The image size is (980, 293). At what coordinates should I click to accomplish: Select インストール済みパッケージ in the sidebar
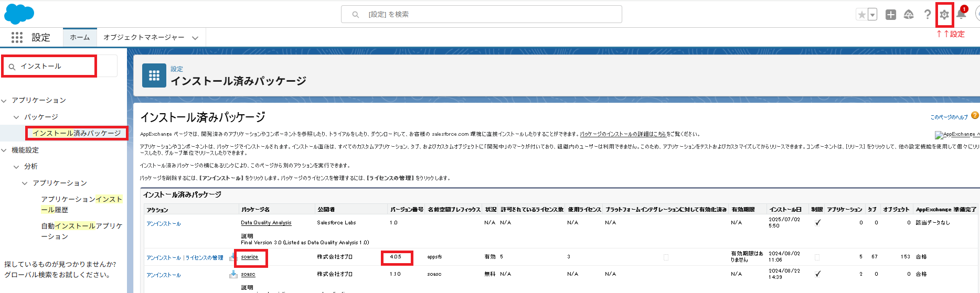[77, 133]
